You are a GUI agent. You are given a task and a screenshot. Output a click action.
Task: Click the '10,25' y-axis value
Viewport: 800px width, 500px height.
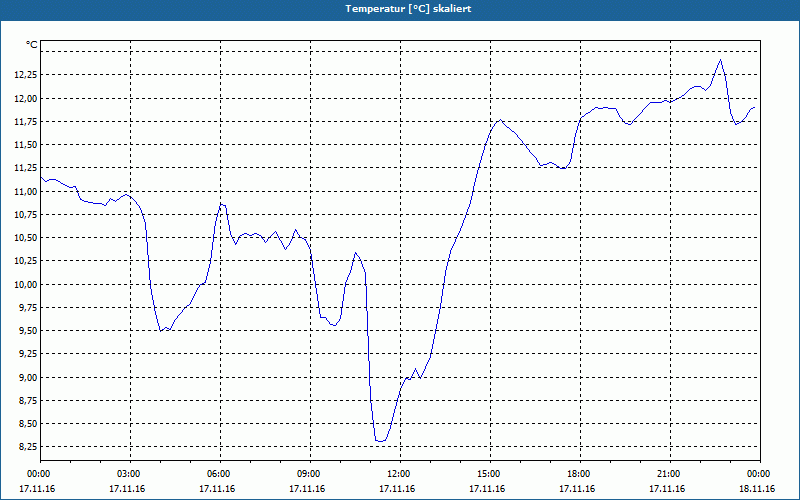[26, 261]
